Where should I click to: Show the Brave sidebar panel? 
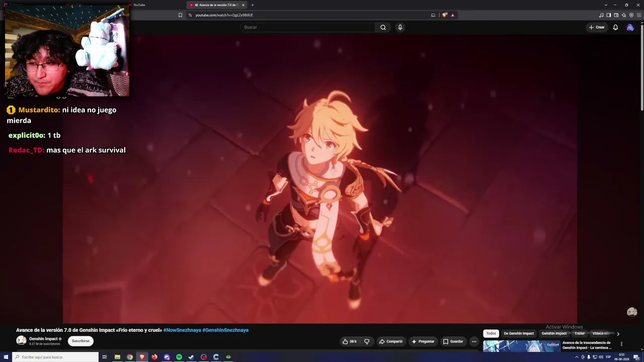click(609, 15)
